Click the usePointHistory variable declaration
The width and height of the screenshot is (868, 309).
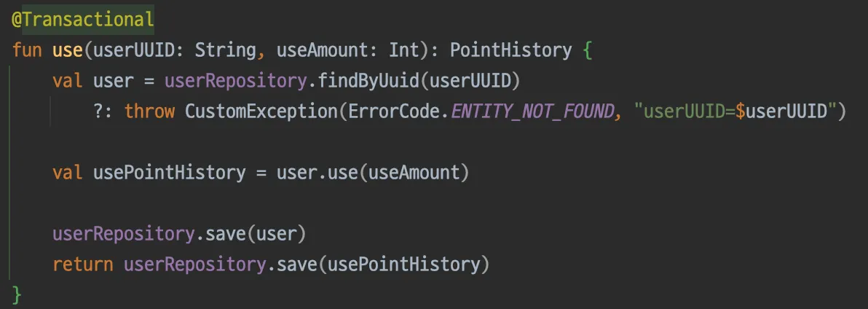(170, 173)
